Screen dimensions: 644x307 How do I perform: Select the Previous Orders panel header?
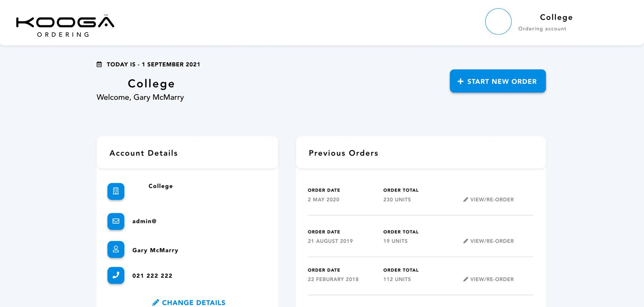pyautogui.click(x=421, y=152)
